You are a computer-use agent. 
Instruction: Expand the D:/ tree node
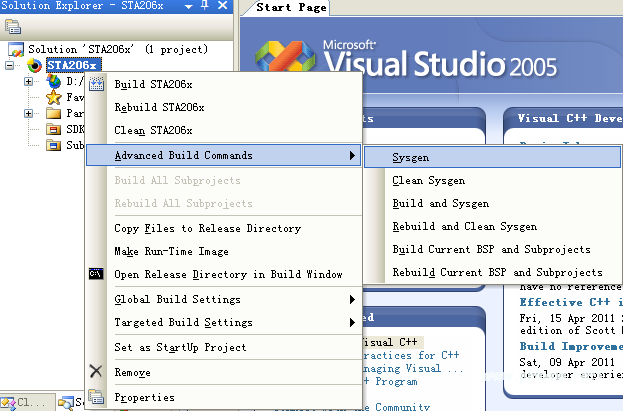(28, 81)
